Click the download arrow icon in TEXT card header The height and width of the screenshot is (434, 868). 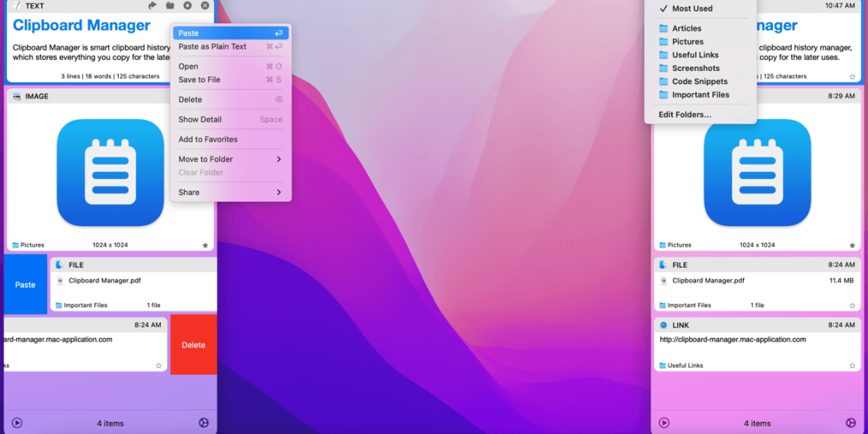[187, 5]
